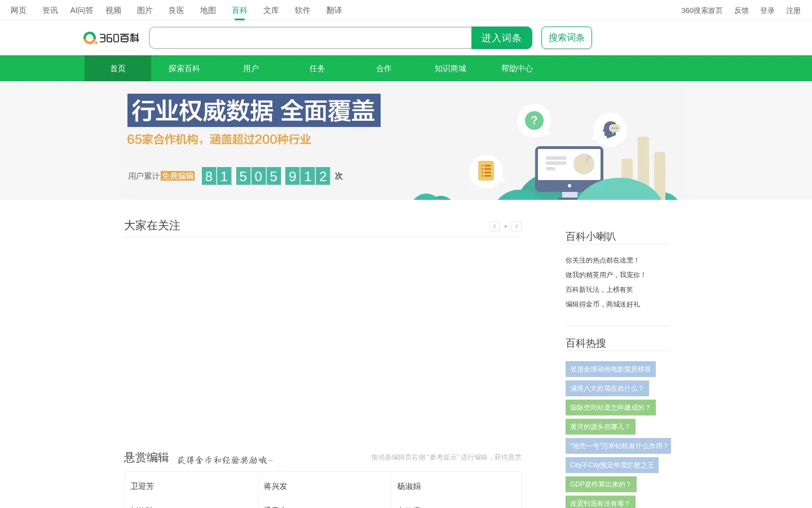Open the 反馈 link
This screenshot has width=812, height=508.
tap(742, 10)
